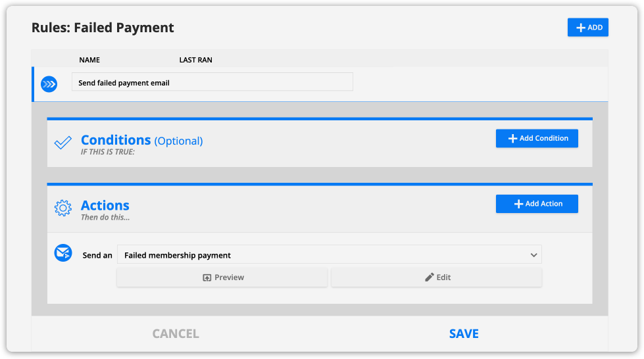
Task: Expand email template list via chevron arrow
Action: [x=533, y=255]
